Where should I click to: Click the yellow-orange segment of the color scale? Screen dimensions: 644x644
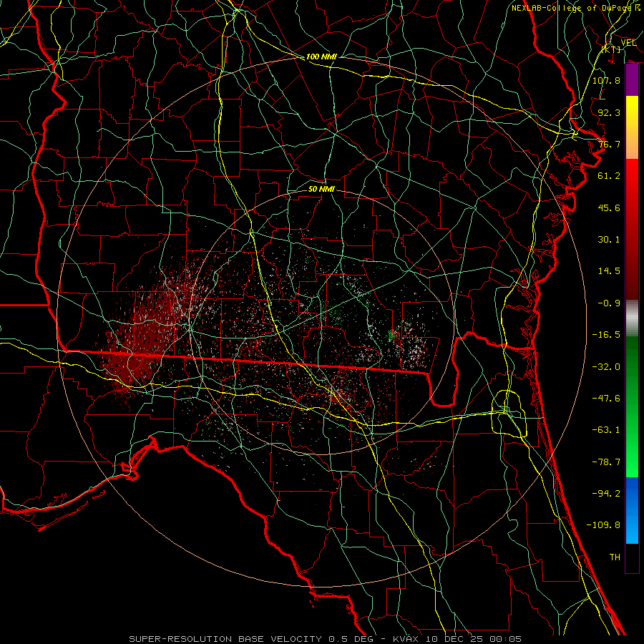coord(632,127)
